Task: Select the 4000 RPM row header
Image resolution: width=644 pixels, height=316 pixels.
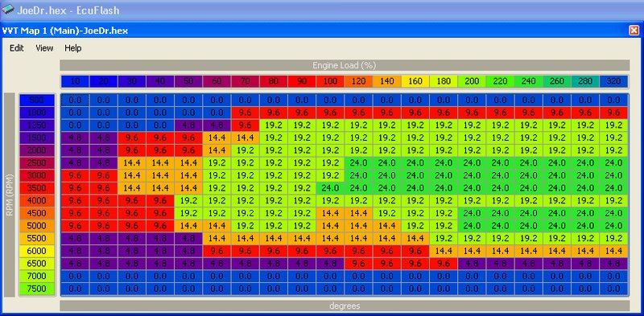Action: tap(36, 201)
